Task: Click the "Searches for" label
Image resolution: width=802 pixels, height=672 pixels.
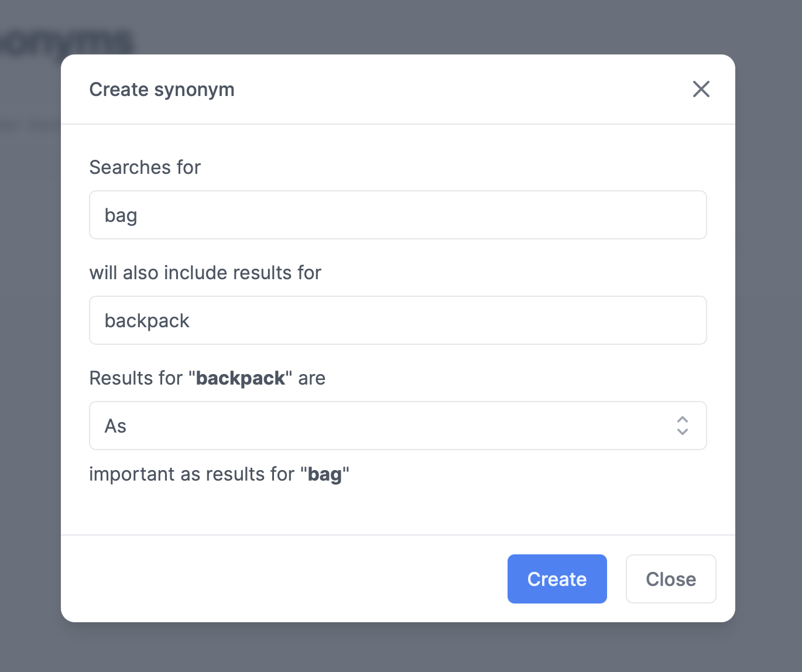Action: pyautogui.click(x=145, y=167)
